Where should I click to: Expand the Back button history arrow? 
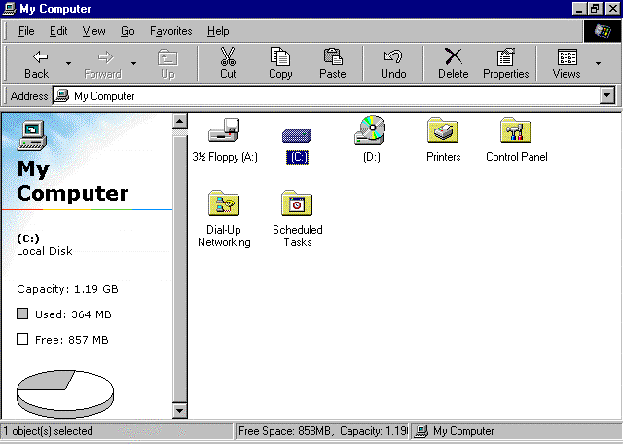68,63
